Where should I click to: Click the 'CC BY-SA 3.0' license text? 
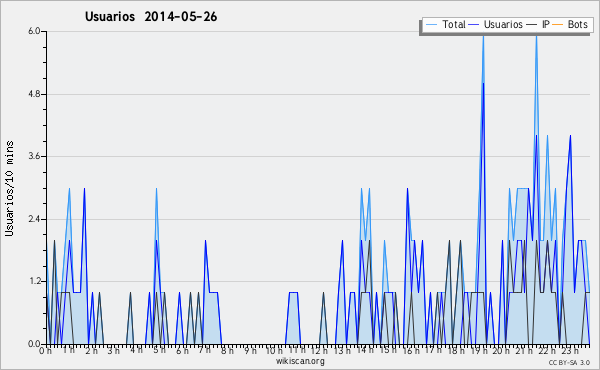coord(569,363)
